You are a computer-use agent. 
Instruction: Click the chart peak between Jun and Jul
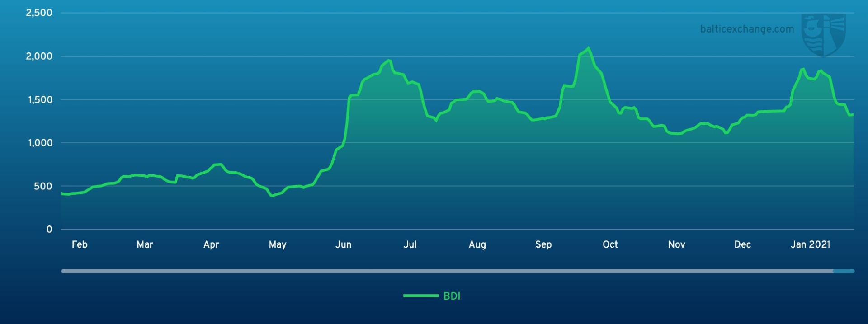(388, 60)
